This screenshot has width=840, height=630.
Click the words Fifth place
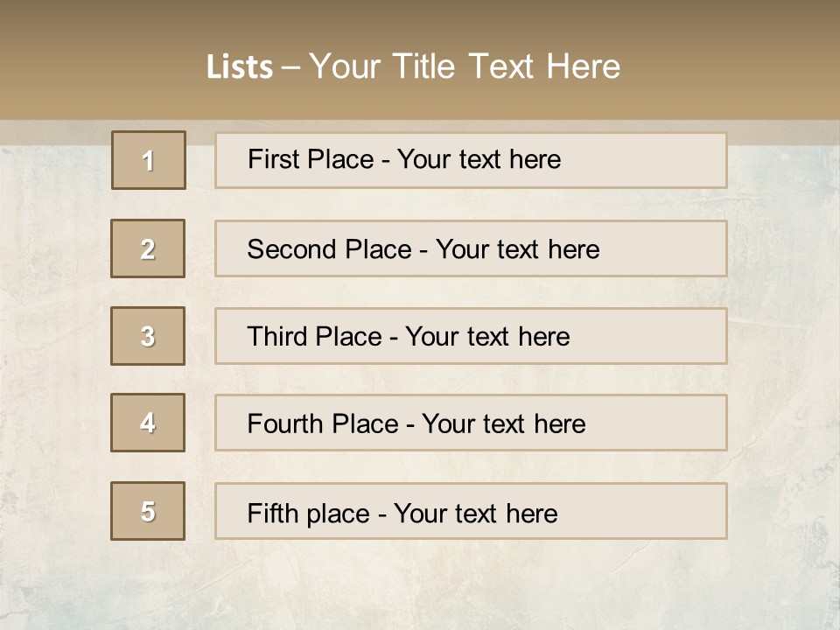coord(309,514)
